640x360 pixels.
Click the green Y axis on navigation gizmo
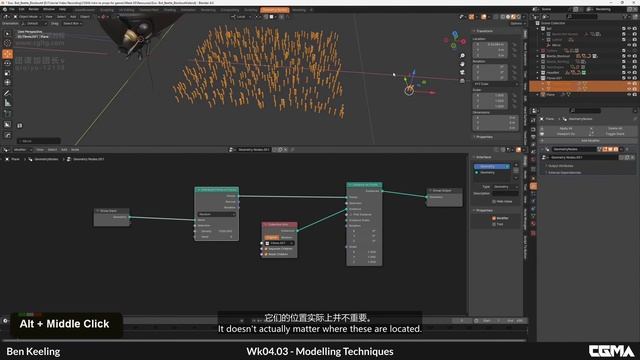tap(453, 46)
